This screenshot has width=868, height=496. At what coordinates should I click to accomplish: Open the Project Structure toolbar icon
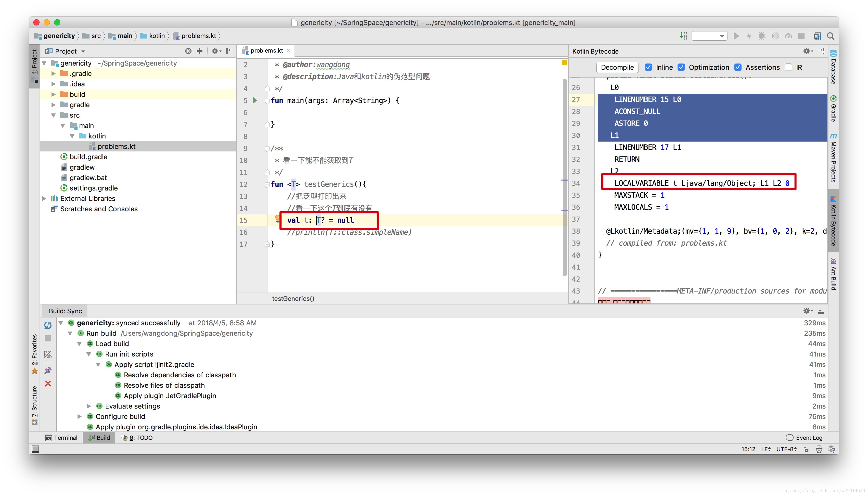(817, 36)
